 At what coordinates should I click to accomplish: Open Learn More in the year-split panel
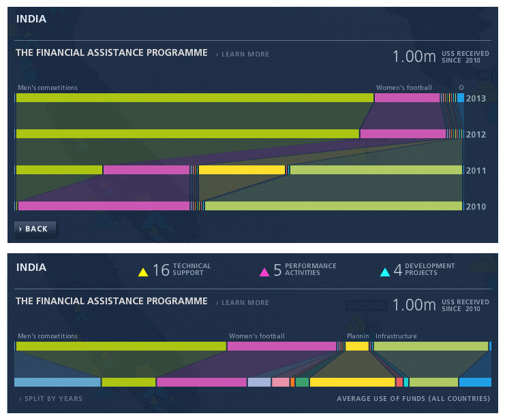[x=245, y=54]
